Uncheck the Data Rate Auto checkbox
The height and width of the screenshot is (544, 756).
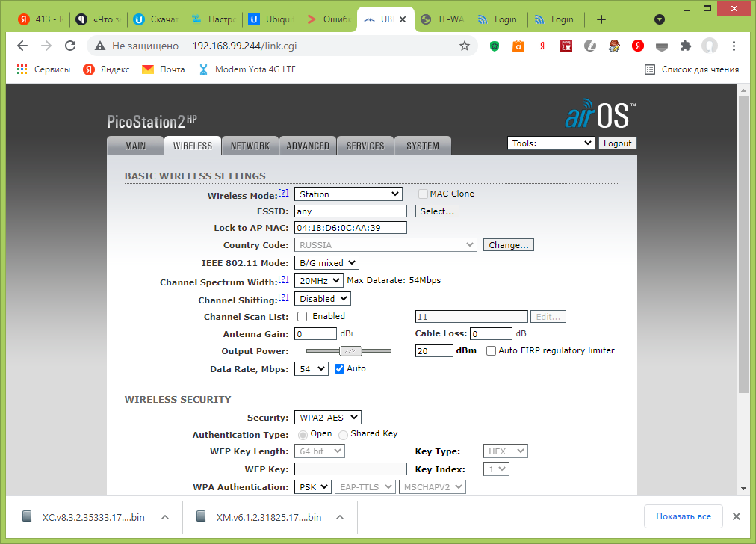pyautogui.click(x=339, y=368)
